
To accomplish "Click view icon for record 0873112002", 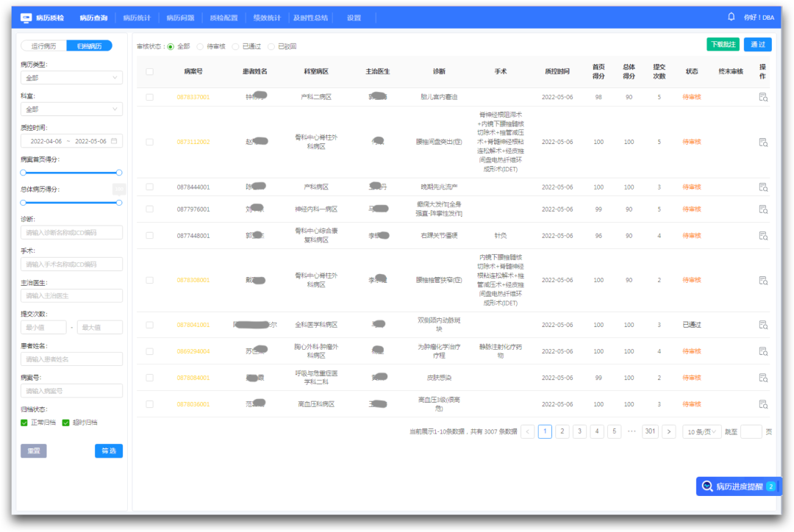I will 762,142.
